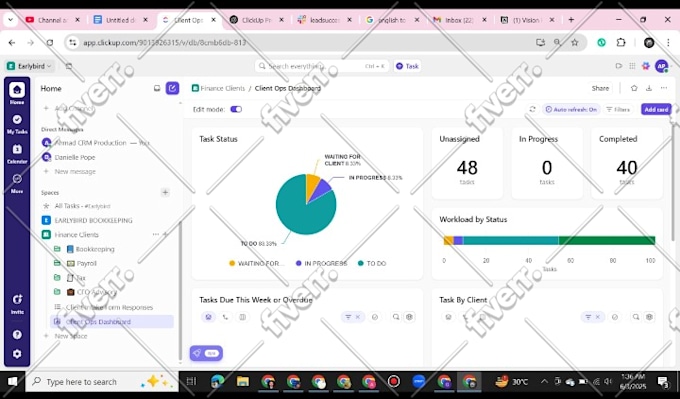Toggle the Edit mode switch
Screen dimensions: 680x399
(x=236, y=109)
